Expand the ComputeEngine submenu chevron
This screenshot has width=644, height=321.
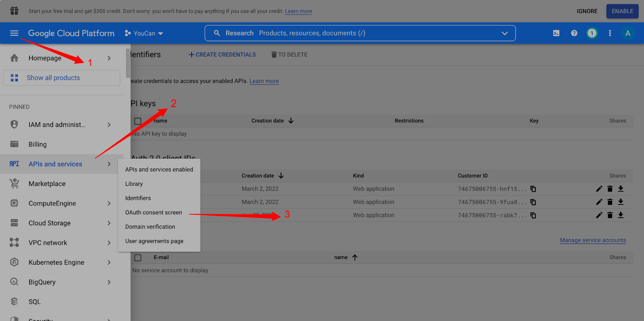(109, 204)
